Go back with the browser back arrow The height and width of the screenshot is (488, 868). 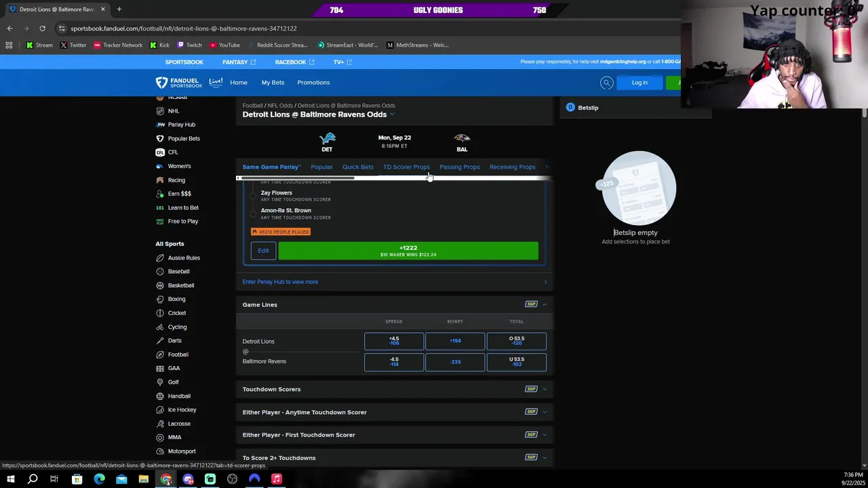point(9,28)
